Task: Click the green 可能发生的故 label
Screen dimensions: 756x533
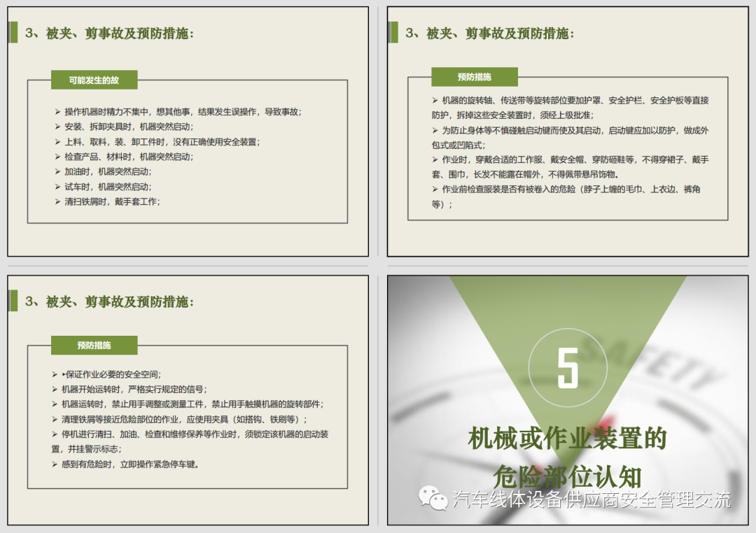Action: tap(94, 80)
